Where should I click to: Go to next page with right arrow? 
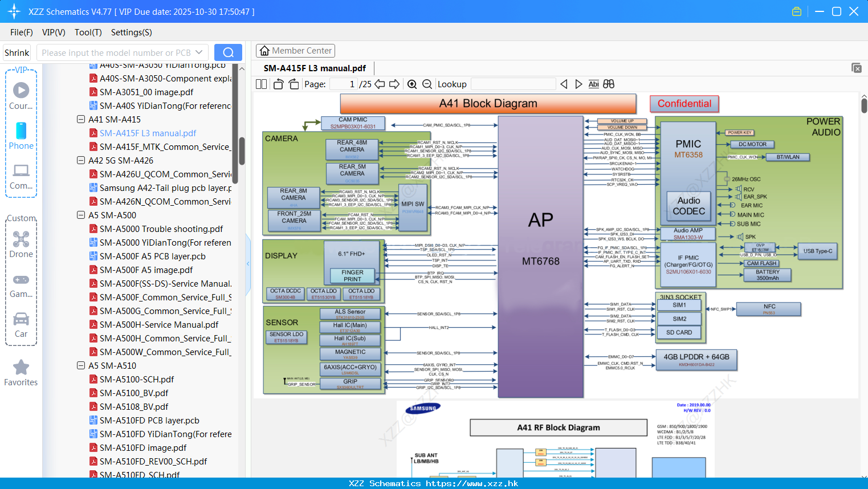[394, 84]
